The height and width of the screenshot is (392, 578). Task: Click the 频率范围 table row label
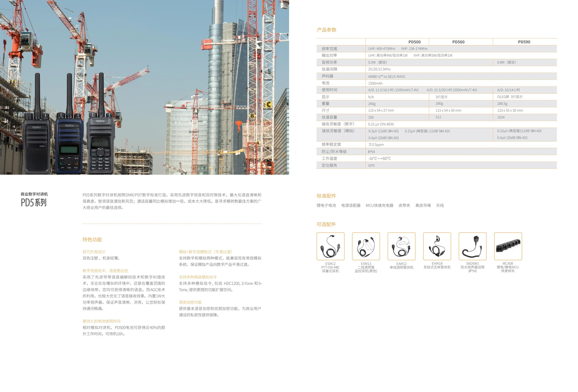pos(329,49)
